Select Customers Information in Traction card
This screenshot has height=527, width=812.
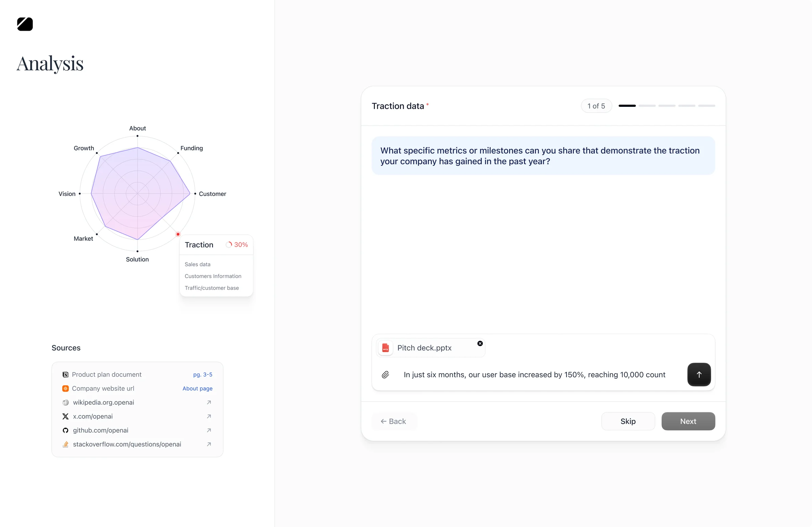click(x=213, y=276)
